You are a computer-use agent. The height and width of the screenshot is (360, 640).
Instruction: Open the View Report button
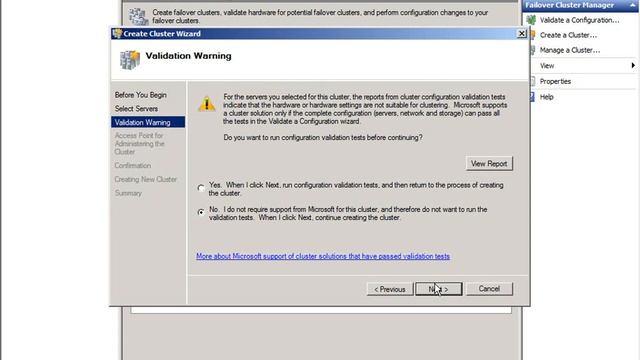click(x=489, y=164)
